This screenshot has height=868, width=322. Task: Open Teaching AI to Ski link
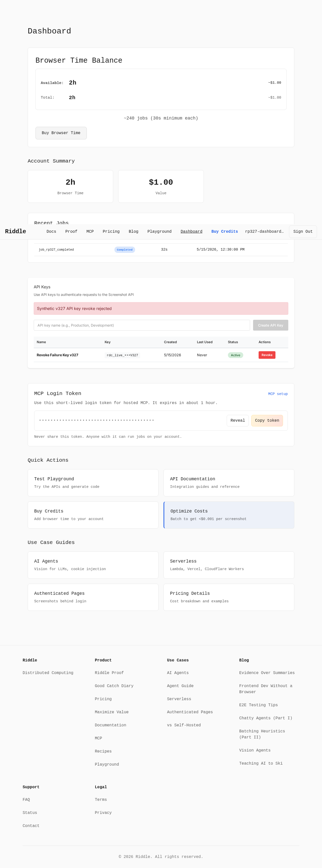click(261, 764)
